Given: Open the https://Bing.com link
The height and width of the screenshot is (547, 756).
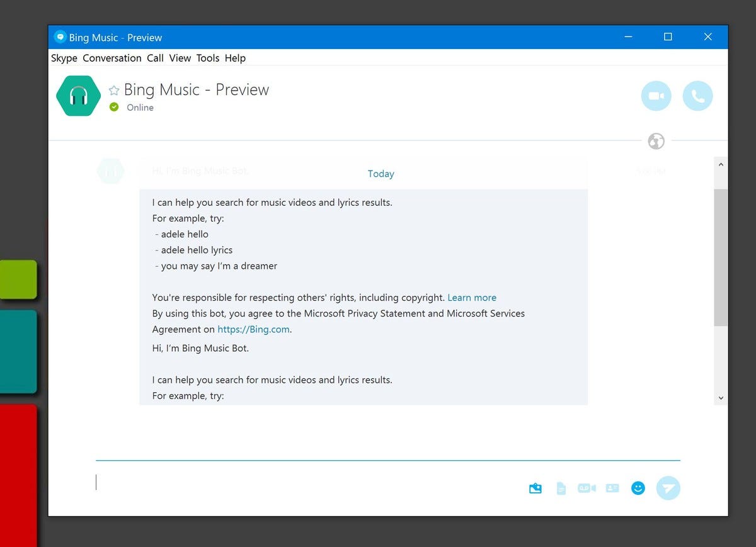Looking at the screenshot, I should [x=254, y=329].
